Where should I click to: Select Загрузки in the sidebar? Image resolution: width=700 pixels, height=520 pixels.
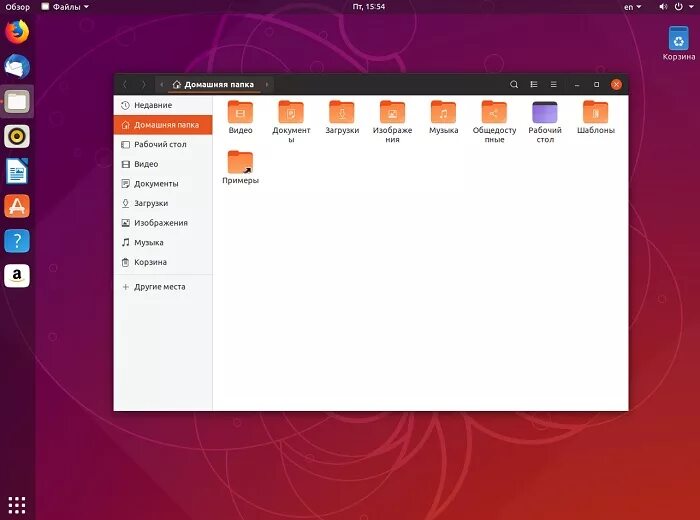coord(163,204)
